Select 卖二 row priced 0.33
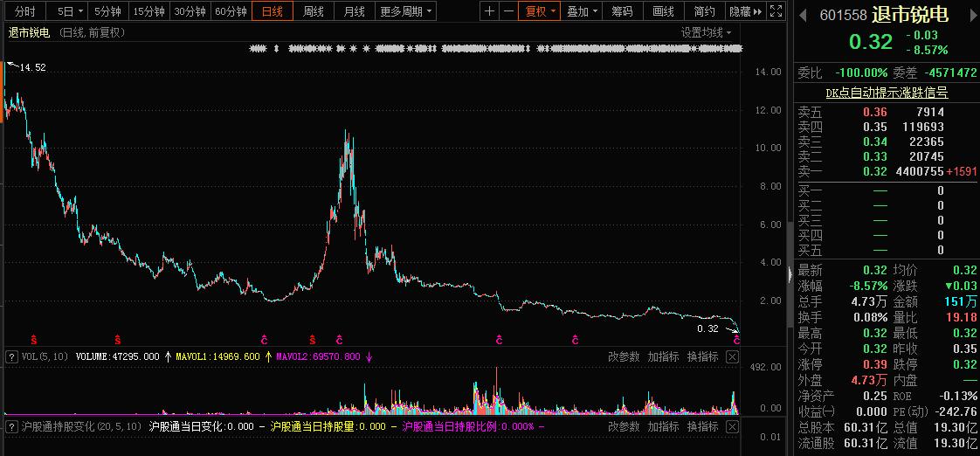980x456 pixels. click(887, 156)
